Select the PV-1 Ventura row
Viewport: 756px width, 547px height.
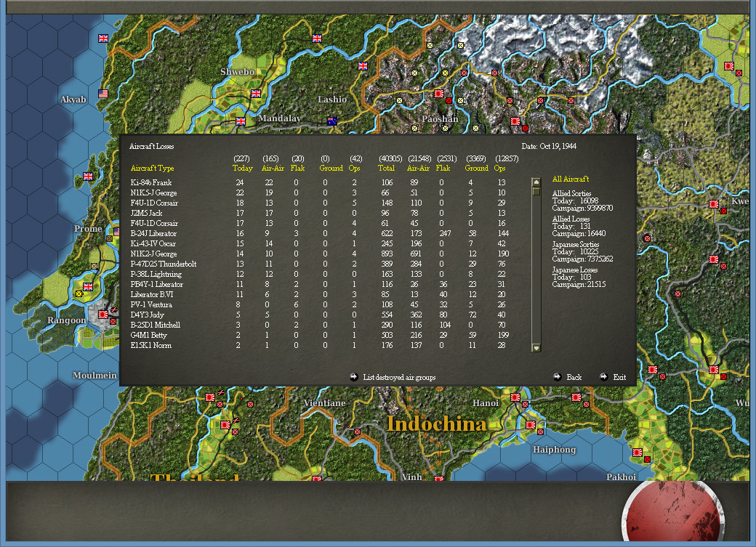coord(318,304)
